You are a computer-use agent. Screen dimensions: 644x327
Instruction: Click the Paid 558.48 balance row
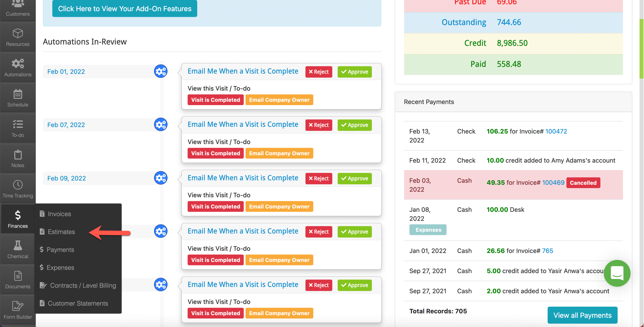coord(513,64)
